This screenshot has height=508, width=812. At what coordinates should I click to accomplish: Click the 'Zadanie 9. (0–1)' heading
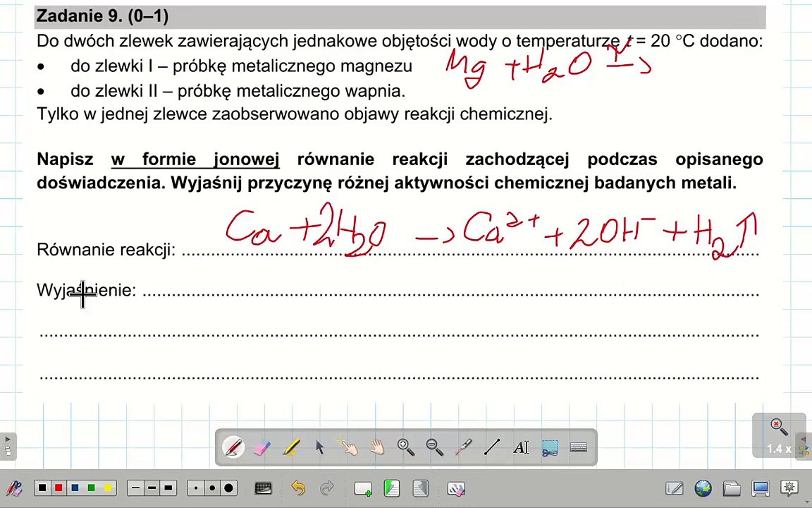[x=102, y=16]
